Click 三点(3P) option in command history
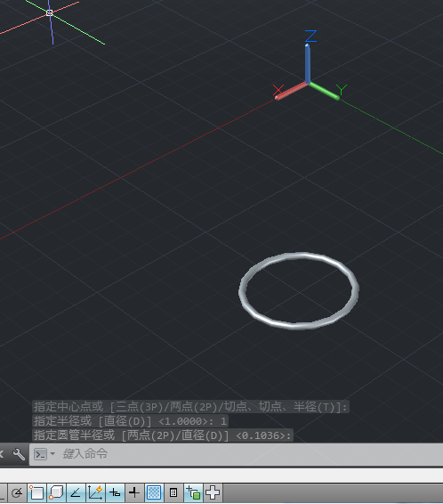The width and height of the screenshot is (443, 504). pos(140,407)
